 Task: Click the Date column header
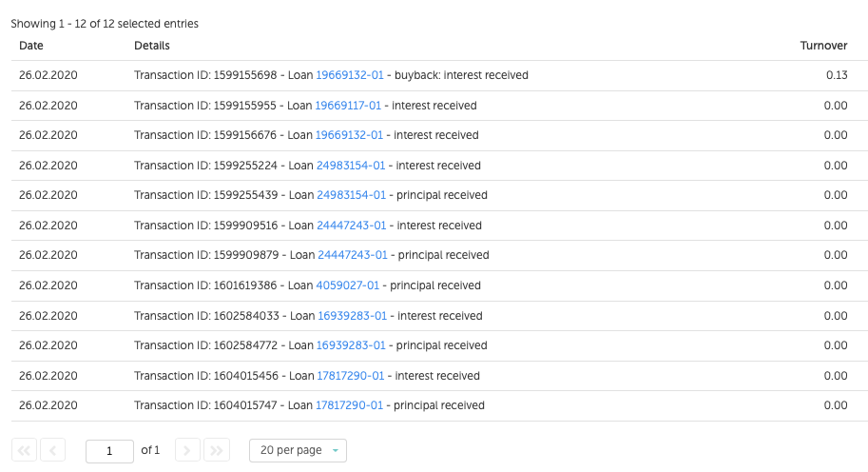(31, 46)
